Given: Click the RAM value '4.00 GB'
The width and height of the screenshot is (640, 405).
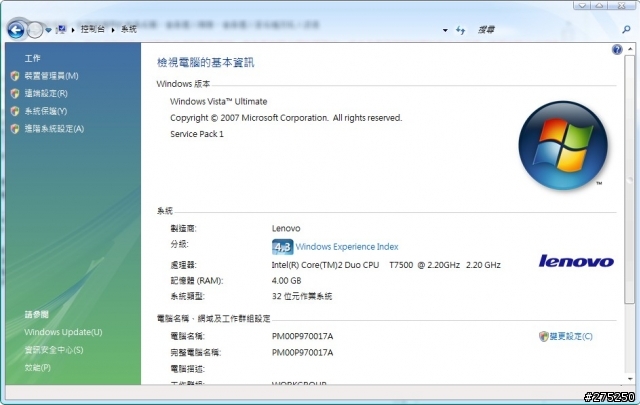Looking at the screenshot, I should click(287, 281).
